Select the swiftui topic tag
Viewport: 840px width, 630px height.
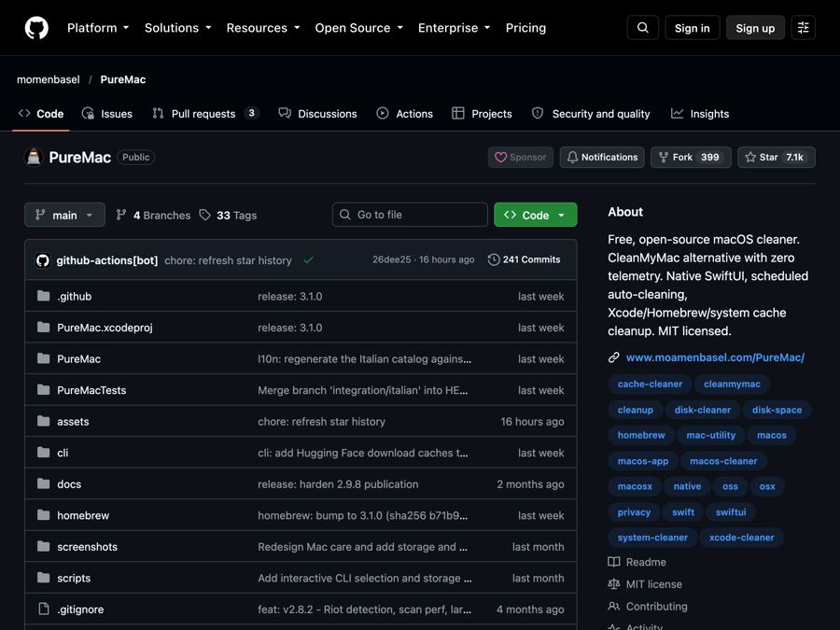[731, 512]
